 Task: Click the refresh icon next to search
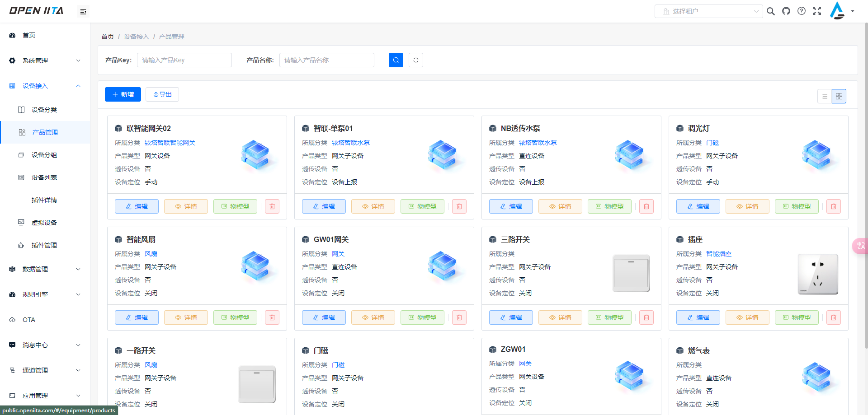tap(415, 60)
